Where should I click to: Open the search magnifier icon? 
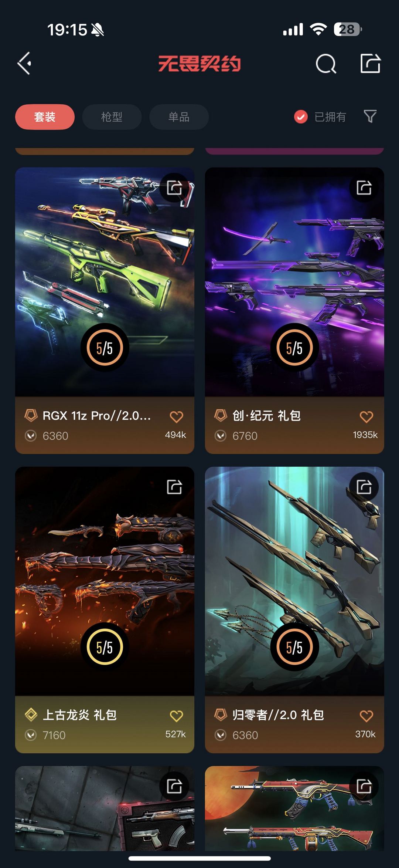pyautogui.click(x=326, y=64)
